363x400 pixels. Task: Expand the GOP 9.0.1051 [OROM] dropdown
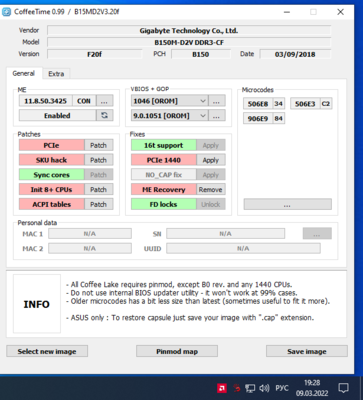point(170,116)
